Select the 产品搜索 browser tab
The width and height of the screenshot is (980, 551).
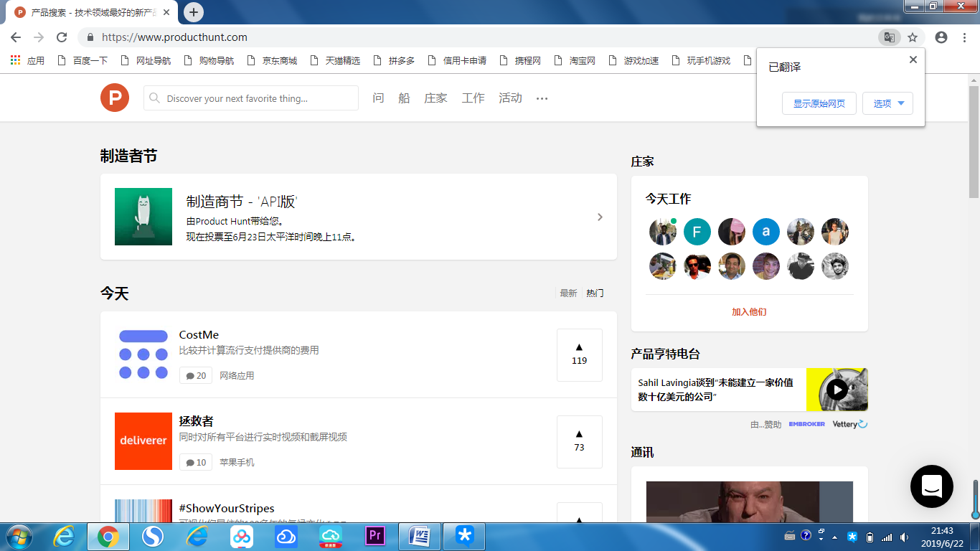click(93, 12)
